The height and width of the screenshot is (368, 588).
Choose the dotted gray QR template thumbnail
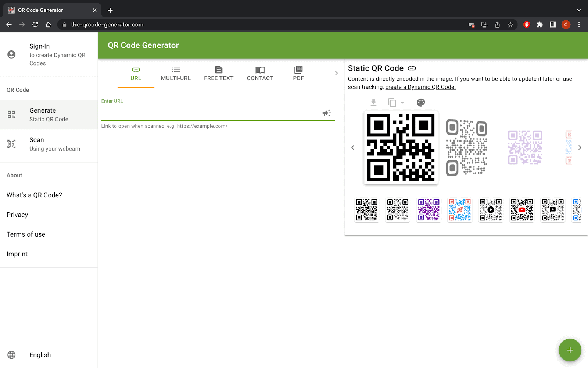pyautogui.click(x=398, y=210)
